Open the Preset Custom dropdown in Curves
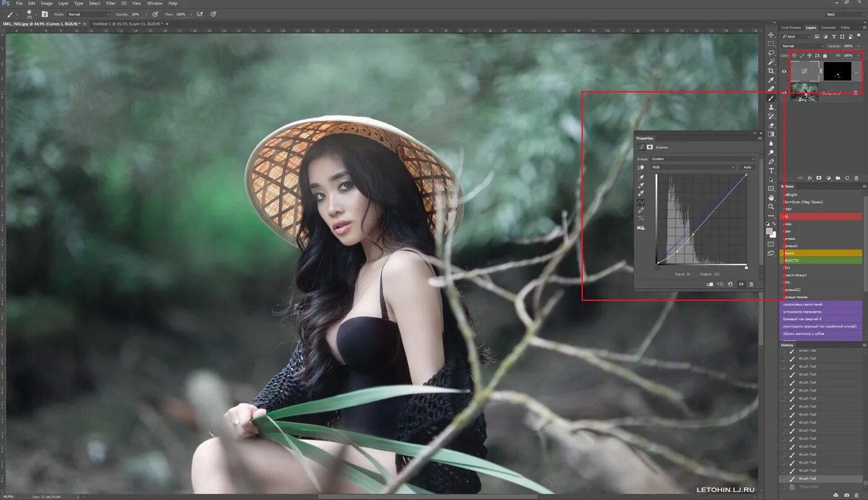Screen dimensions: 868x500 702,159
